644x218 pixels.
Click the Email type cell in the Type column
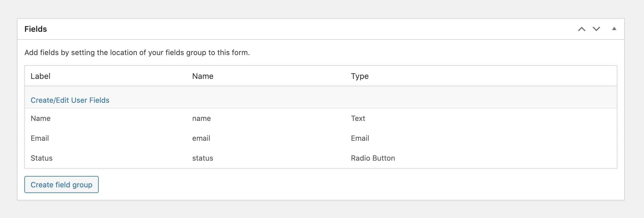(360, 138)
